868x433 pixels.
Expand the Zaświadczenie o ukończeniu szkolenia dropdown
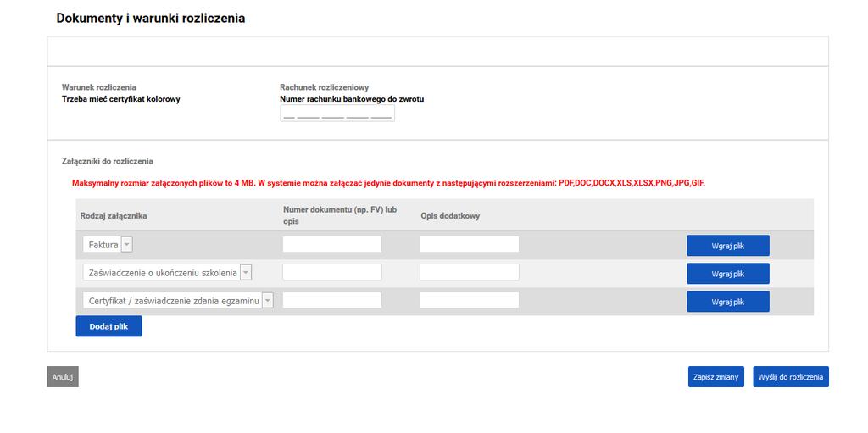click(x=246, y=272)
